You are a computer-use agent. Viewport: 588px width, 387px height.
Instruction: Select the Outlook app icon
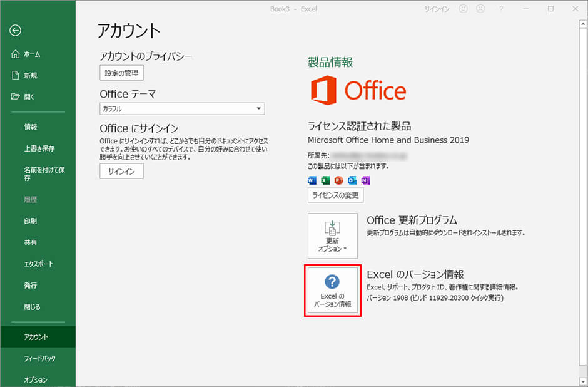[x=352, y=180]
